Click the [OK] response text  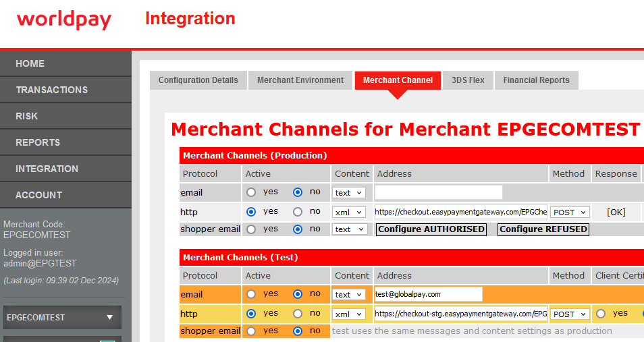pyautogui.click(x=616, y=212)
